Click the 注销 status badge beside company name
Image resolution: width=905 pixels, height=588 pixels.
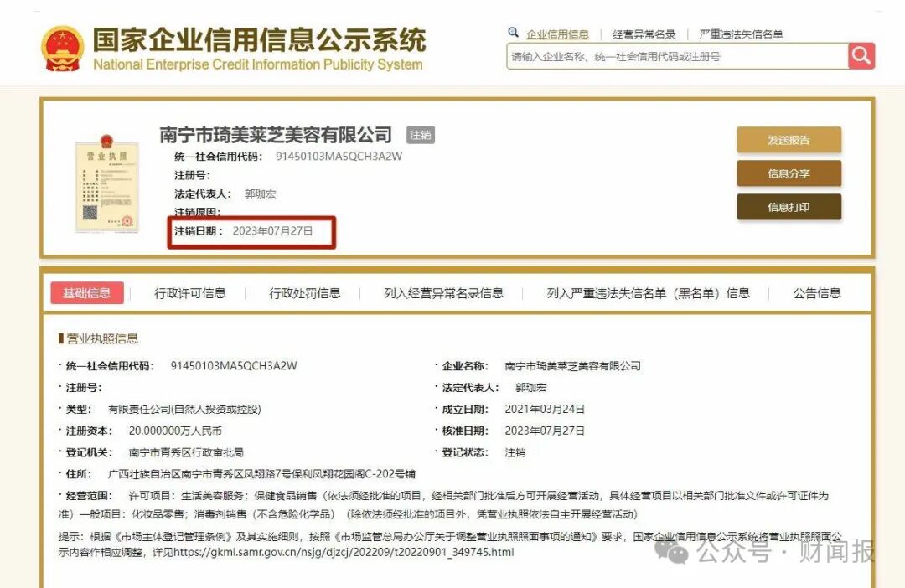420,135
